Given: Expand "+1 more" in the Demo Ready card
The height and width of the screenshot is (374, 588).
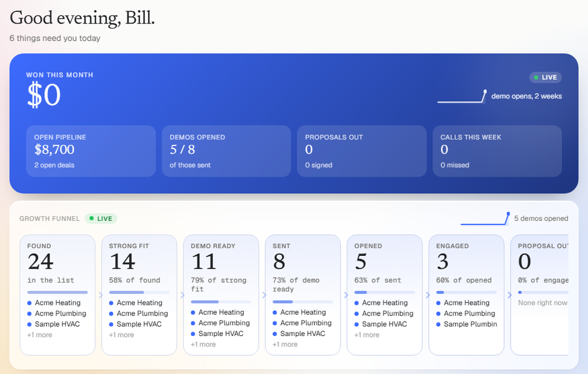Looking at the screenshot, I should [203, 345].
